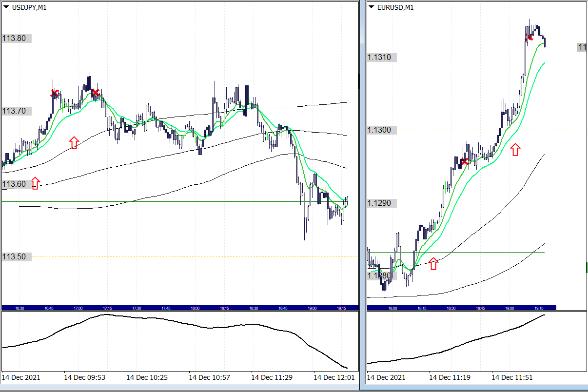Click the "14 Dec 11:29" date label

[x=271, y=377]
